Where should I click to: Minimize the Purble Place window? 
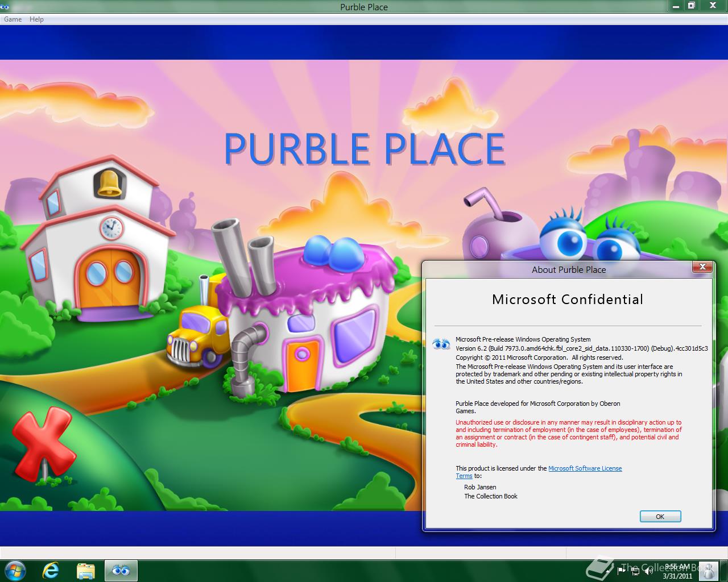point(675,6)
